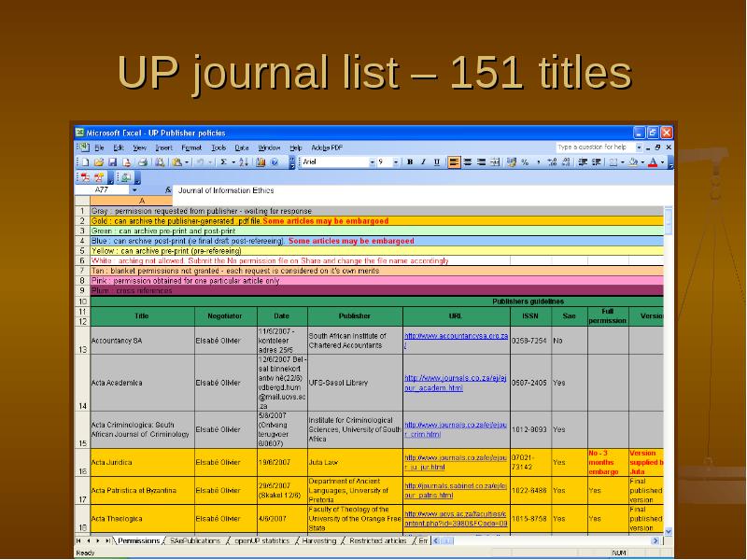Open the Fill Color dropdown arrow
The image size is (747, 560).
point(642,162)
